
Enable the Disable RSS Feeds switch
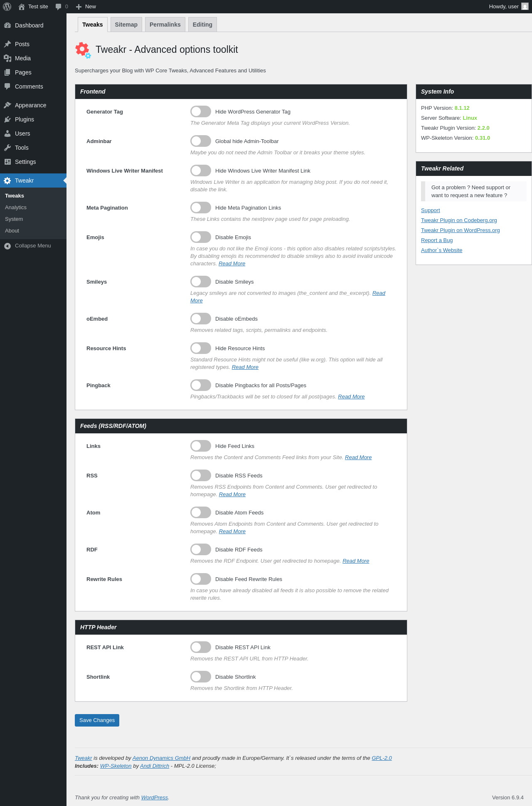pos(201,475)
